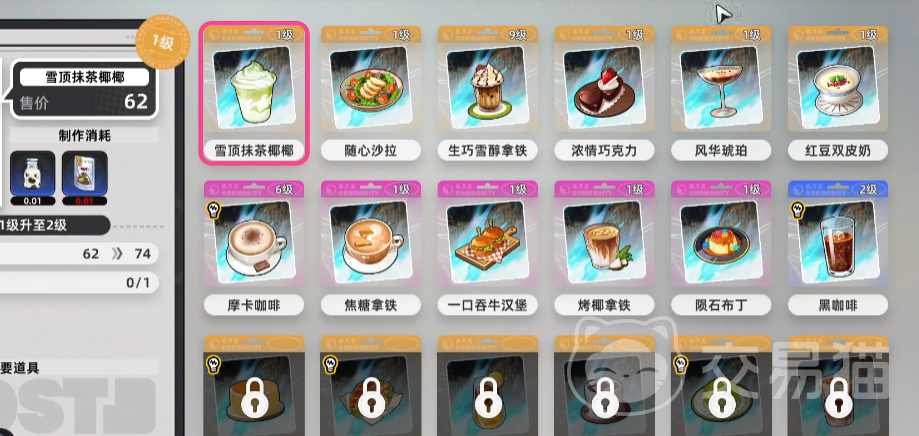Select the 浓情巧克力 chocolate dessert icon
This screenshot has height=436, width=919.
point(604,86)
